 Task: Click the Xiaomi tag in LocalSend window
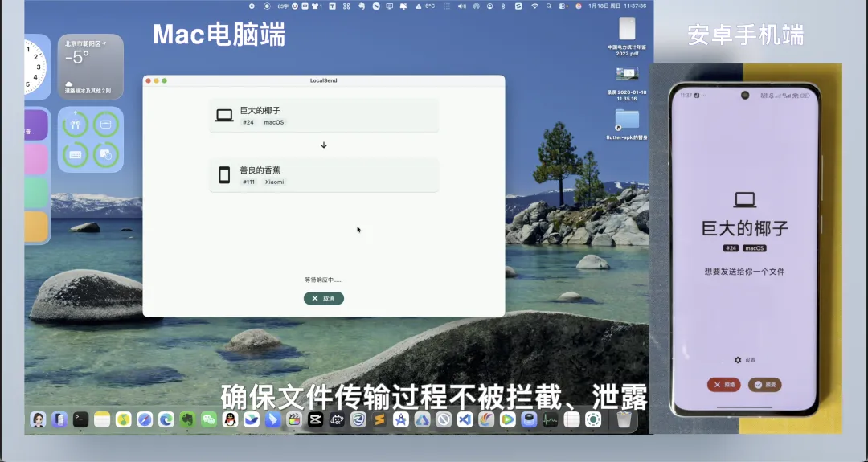274,182
